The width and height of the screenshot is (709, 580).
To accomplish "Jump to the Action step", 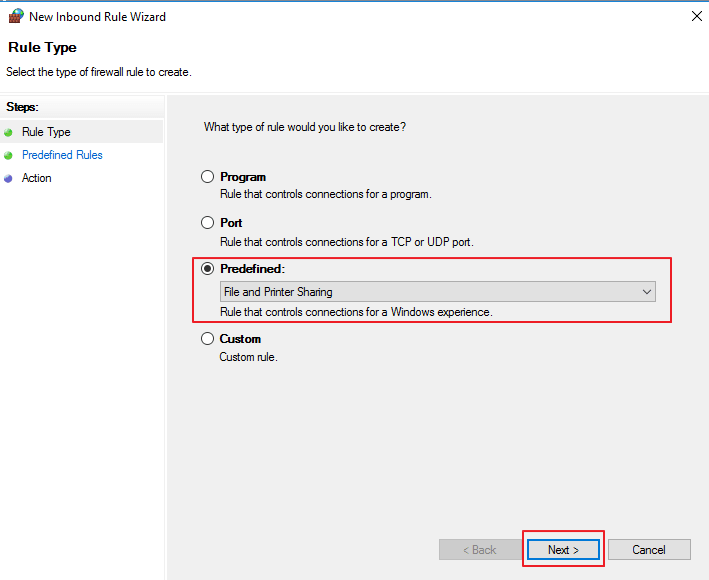I will [x=37, y=178].
